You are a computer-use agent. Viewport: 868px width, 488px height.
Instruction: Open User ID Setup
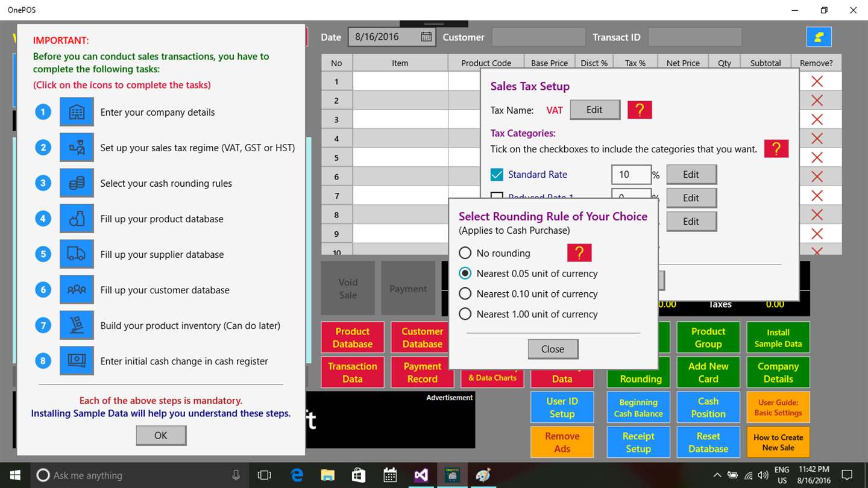coord(562,407)
